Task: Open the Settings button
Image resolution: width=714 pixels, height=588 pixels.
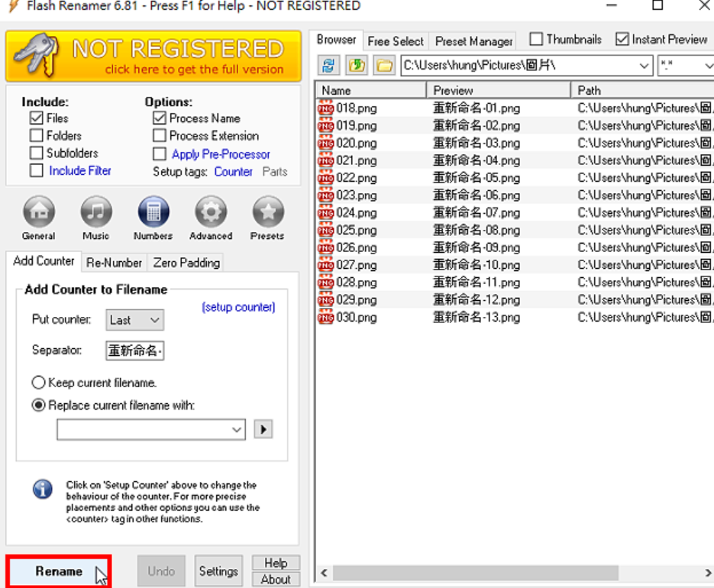Action: pyautogui.click(x=218, y=571)
